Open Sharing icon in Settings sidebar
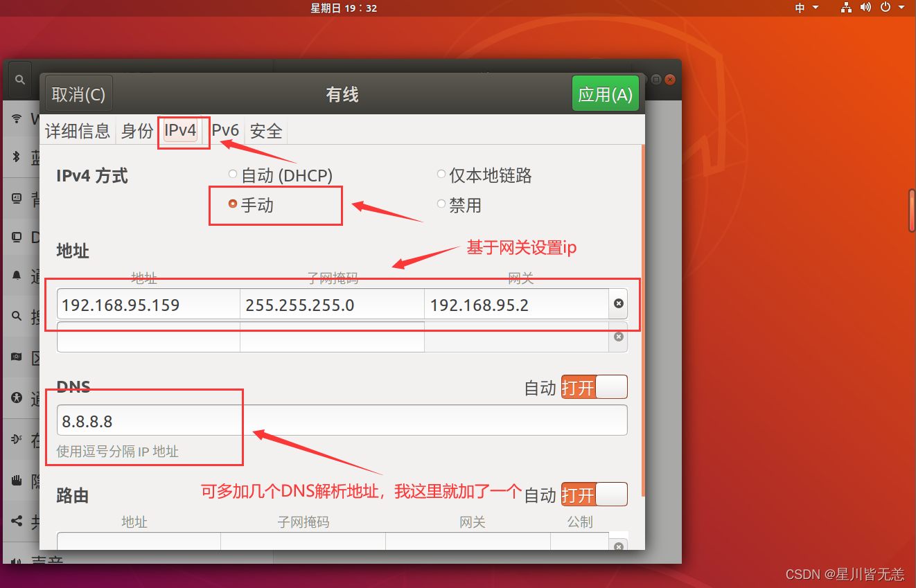 (x=17, y=521)
